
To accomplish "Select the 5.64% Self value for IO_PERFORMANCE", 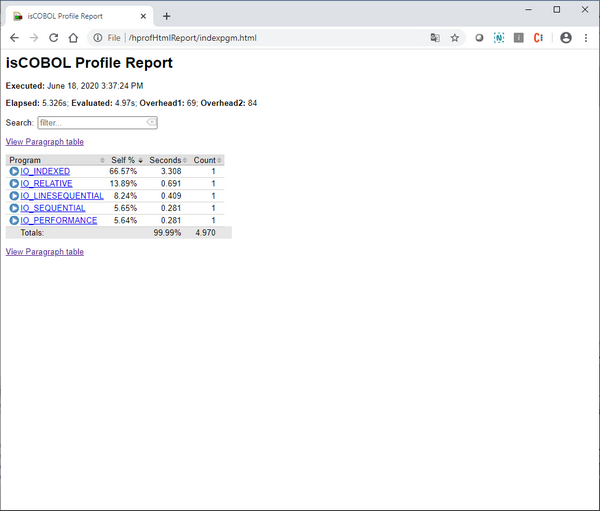I will click(125, 220).
